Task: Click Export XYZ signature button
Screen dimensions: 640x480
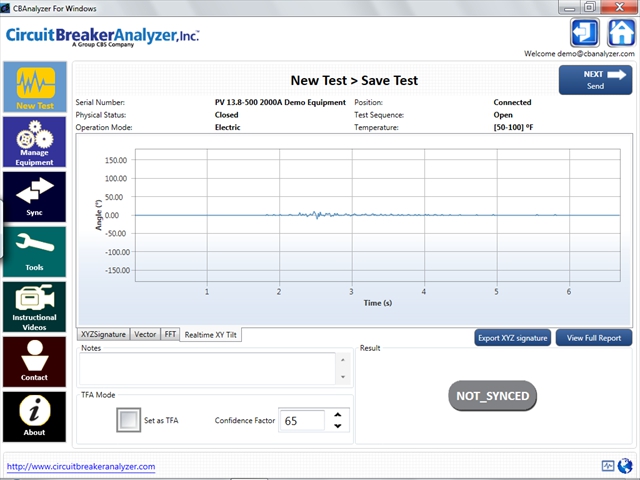Action: tap(513, 338)
